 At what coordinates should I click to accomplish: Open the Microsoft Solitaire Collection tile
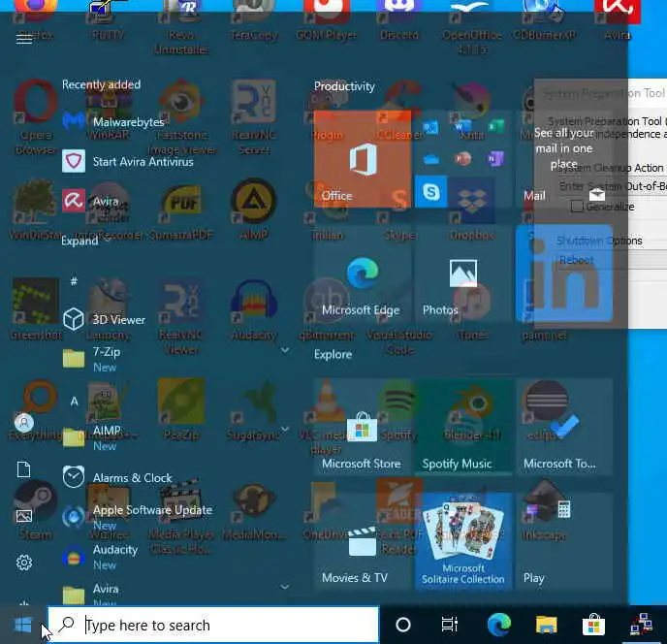(463, 541)
